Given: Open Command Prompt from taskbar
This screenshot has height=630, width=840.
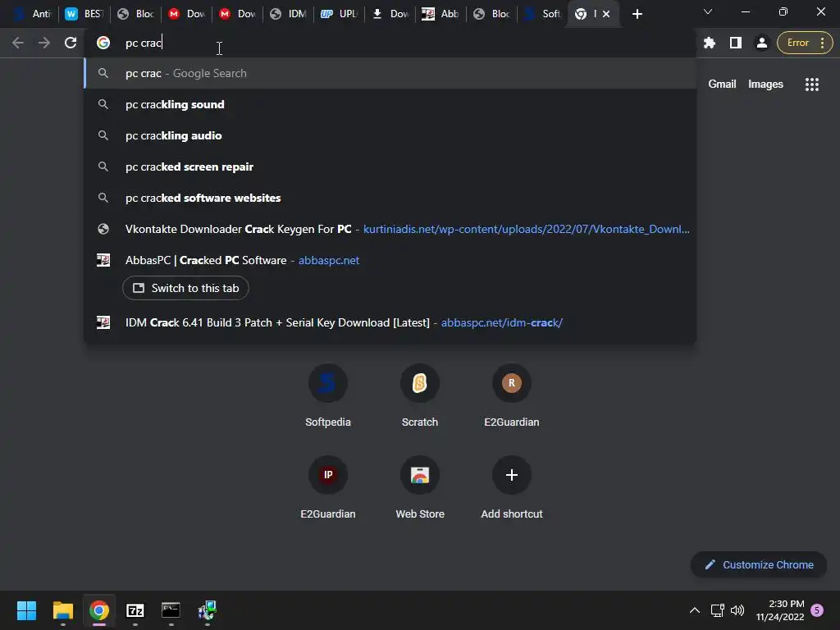Looking at the screenshot, I should pos(171,610).
